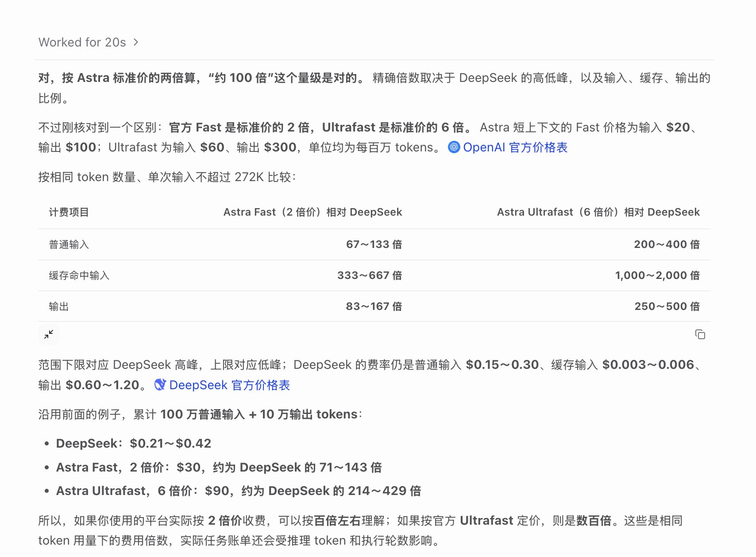Click the 输出 row label in table

point(58,306)
